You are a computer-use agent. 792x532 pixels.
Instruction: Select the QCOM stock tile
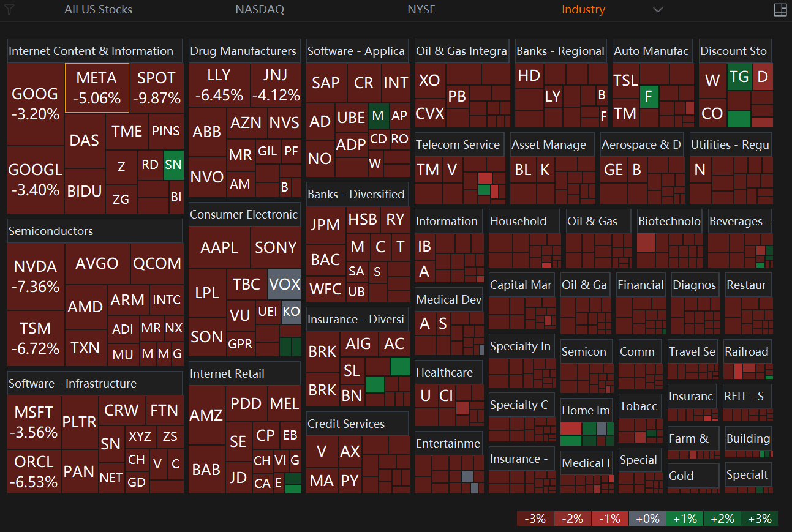(x=157, y=264)
